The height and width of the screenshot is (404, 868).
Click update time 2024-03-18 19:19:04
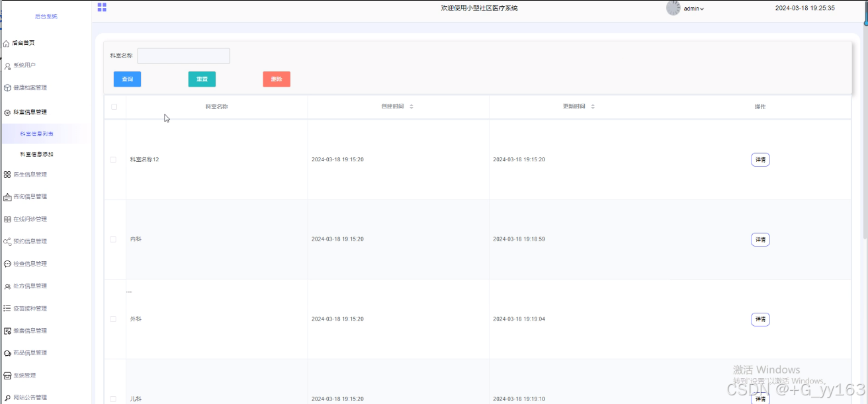point(519,319)
